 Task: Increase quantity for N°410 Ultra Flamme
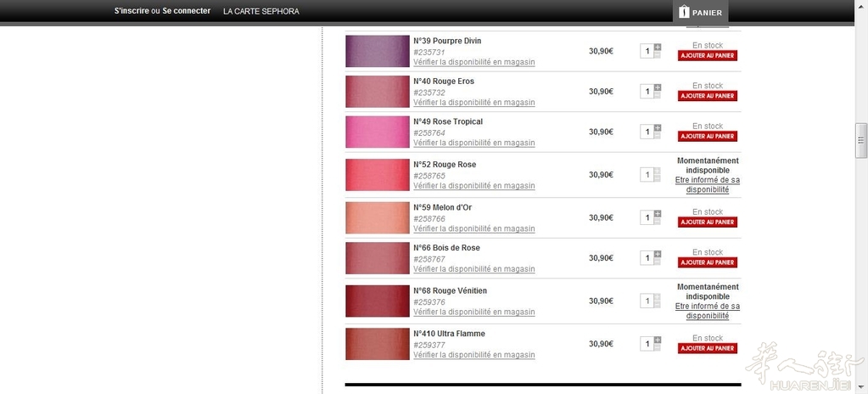tap(658, 341)
